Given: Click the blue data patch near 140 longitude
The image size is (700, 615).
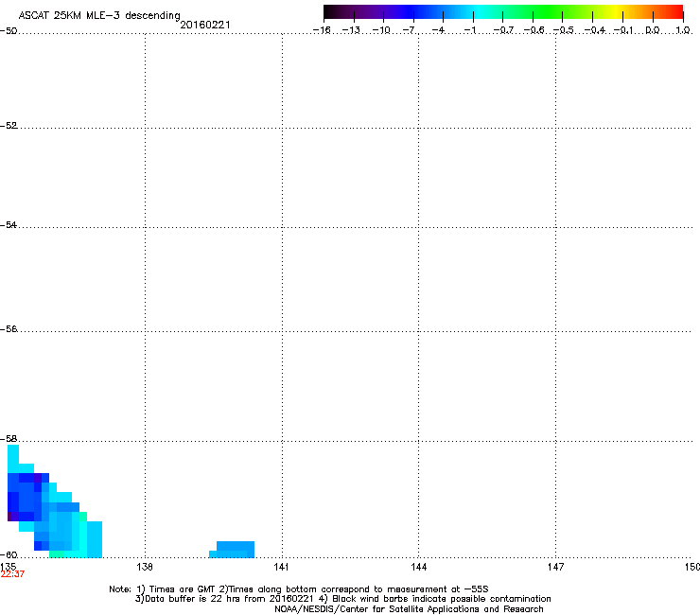Looking at the screenshot, I should (x=232, y=550).
